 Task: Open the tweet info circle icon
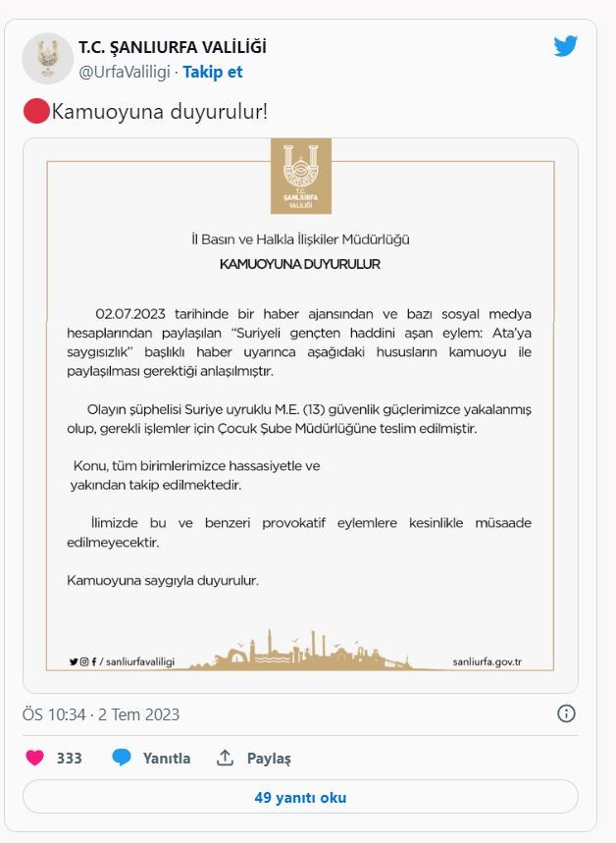566,713
